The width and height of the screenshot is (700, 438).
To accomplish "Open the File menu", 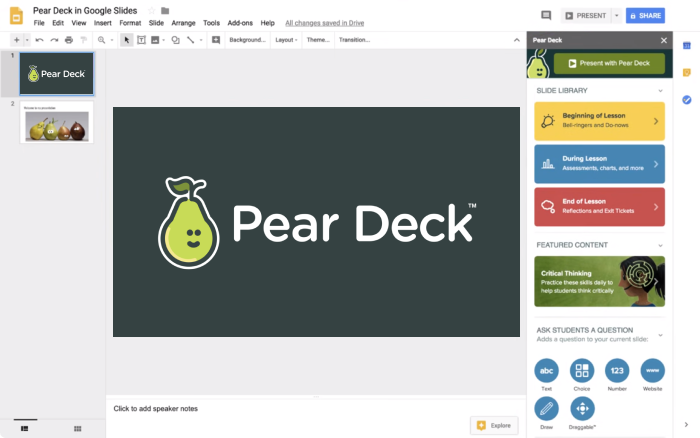I will coord(39,23).
